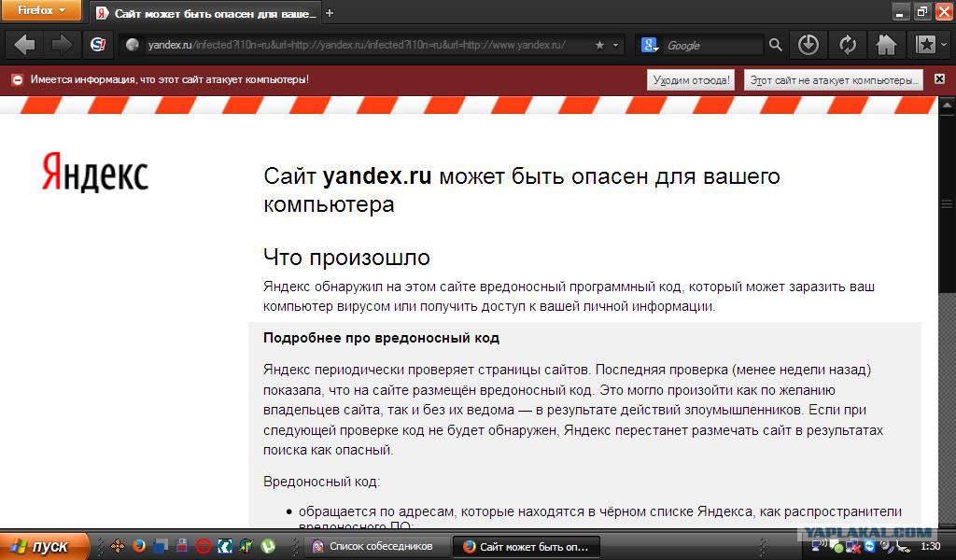The height and width of the screenshot is (560, 956).
Task: Click the Яндекс logo
Action: [94, 172]
